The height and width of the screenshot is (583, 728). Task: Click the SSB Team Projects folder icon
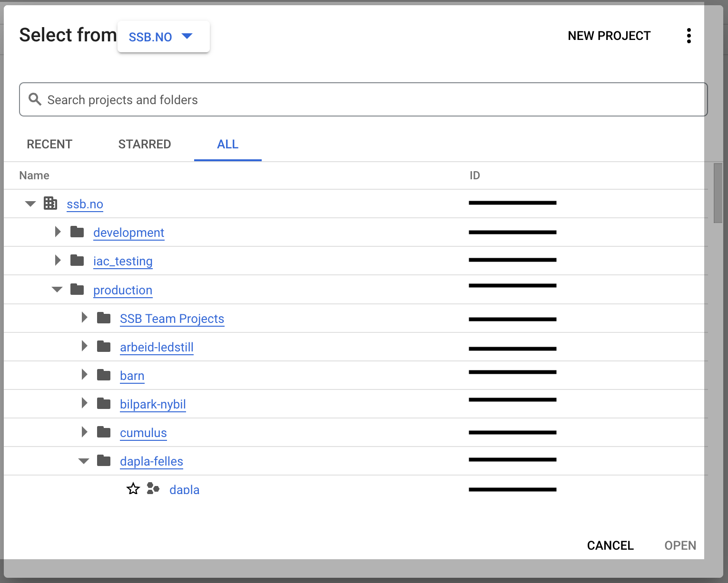coord(104,318)
